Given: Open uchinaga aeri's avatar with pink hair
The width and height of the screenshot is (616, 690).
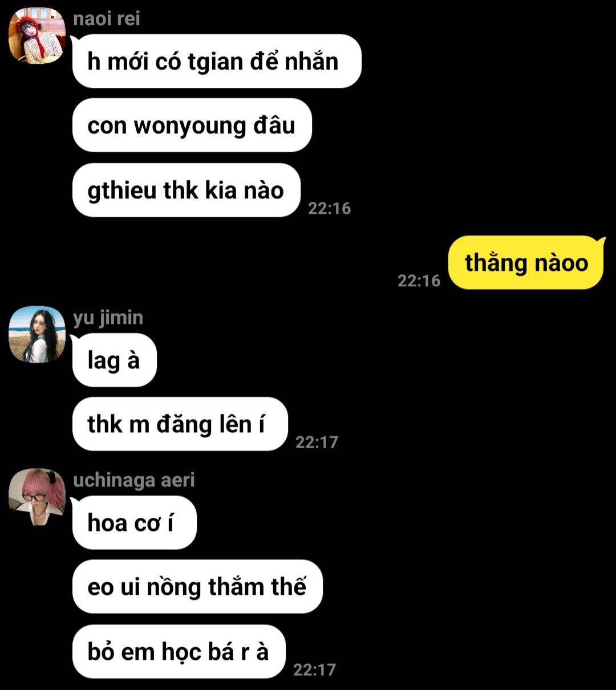Looking at the screenshot, I should pyautogui.click(x=37, y=497).
